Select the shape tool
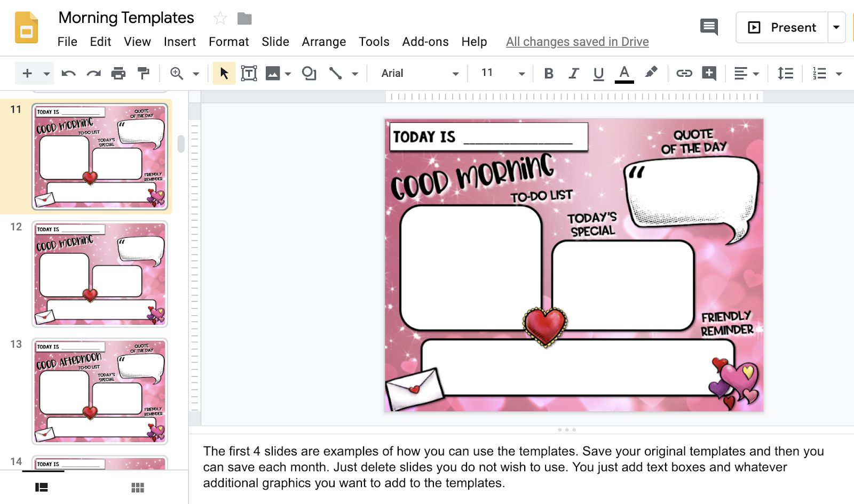This screenshot has height=504, width=854. [309, 73]
